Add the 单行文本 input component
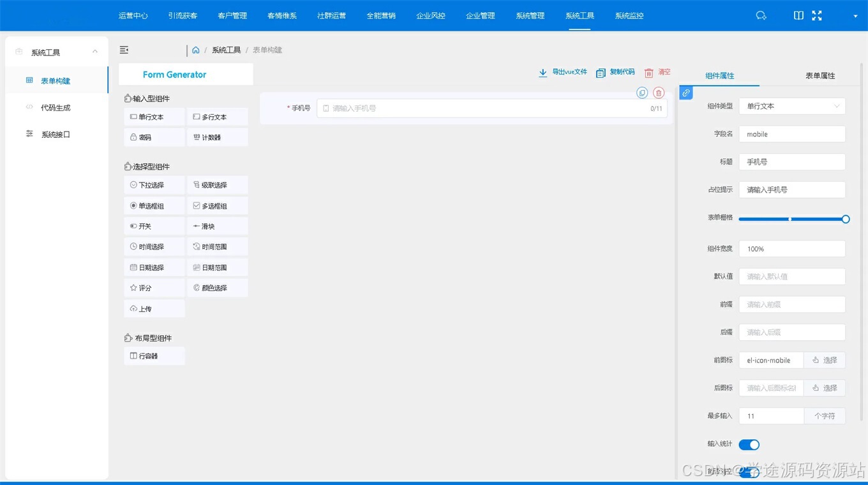868x485 pixels. (x=154, y=117)
